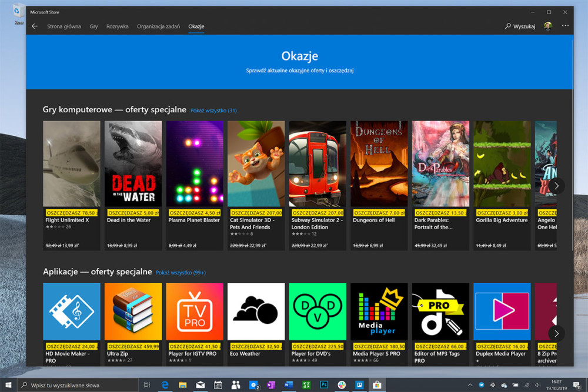Launch Microsoft Edge from the taskbar
Viewport: 588px width, 392px height.
164,385
